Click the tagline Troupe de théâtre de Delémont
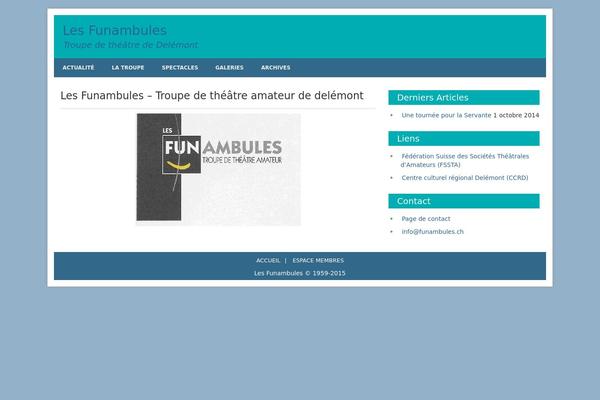Screen dimensions: 600x400 [130, 45]
